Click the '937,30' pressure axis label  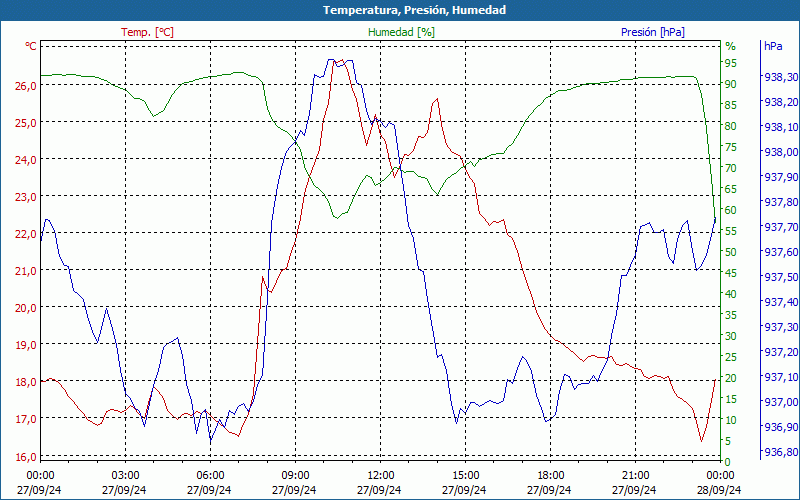coord(781,327)
